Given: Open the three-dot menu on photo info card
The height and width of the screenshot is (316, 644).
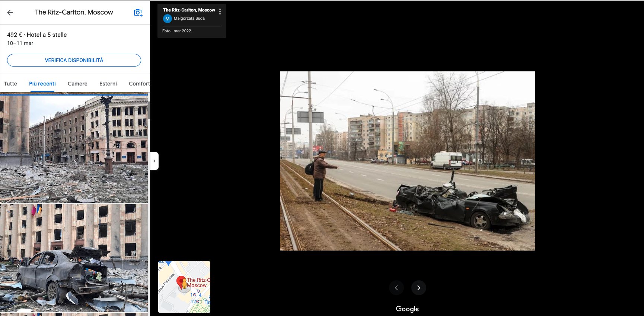Looking at the screenshot, I should point(220,12).
